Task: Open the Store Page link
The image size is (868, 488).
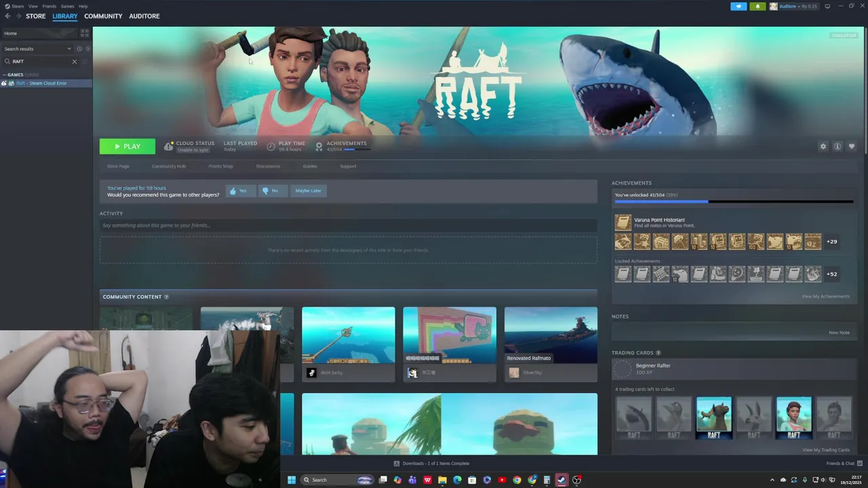Action: pyautogui.click(x=118, y=166)
